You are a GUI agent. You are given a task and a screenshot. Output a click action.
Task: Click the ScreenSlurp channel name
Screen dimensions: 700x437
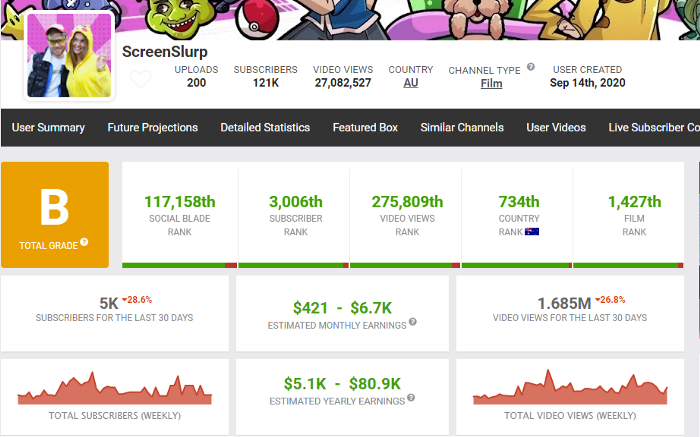pyautogui.click(x=166, y=50)
